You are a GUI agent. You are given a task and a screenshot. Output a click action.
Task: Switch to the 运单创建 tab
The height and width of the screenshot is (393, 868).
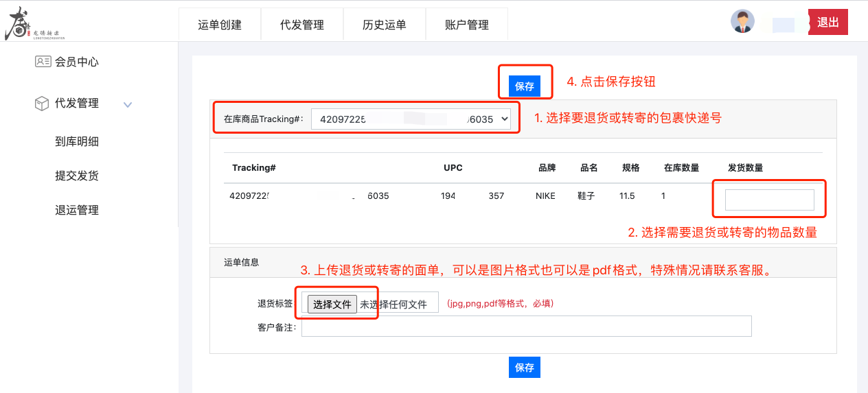220,25
